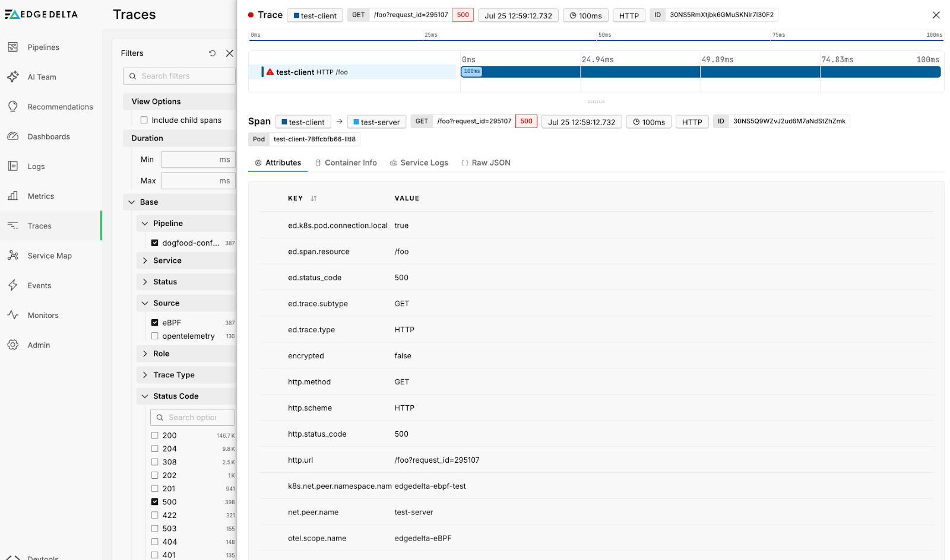Check the opentelemetry source checkbox

[x=154, y=336]
